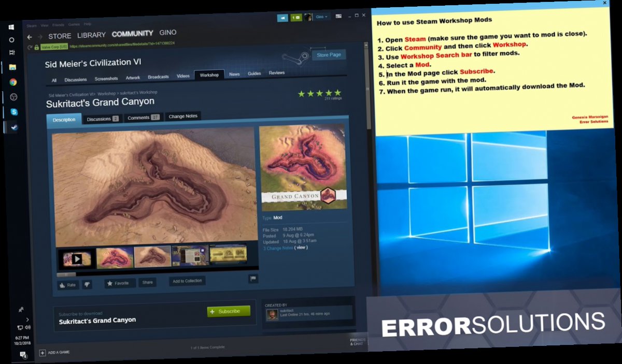Select the Broadcasts hub tab
Image resolution: width=622 pixels, height=364 pixels.
coord(158,77)
